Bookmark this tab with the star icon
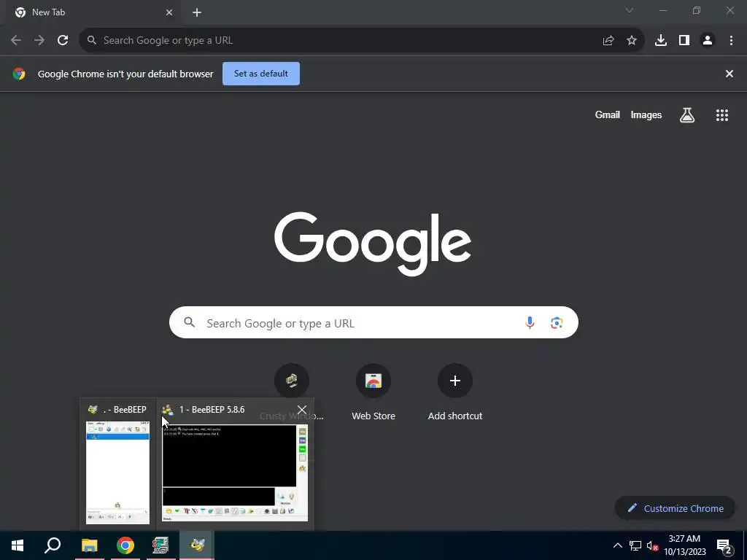 point(632,41)
